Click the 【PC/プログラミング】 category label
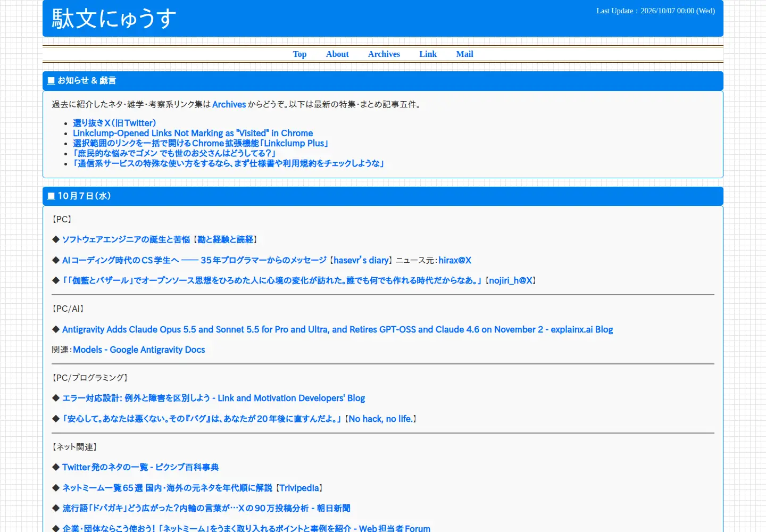 coord(90,378)
